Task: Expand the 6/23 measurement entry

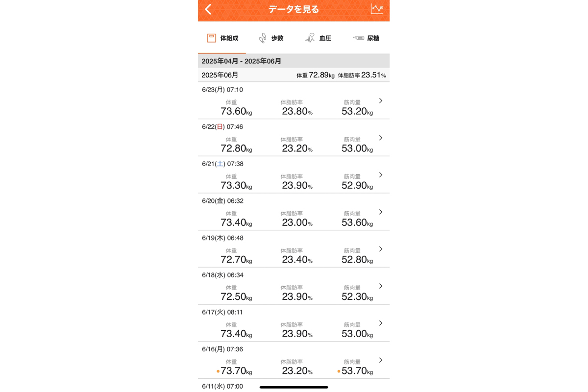Action: (x=380, y=100)
